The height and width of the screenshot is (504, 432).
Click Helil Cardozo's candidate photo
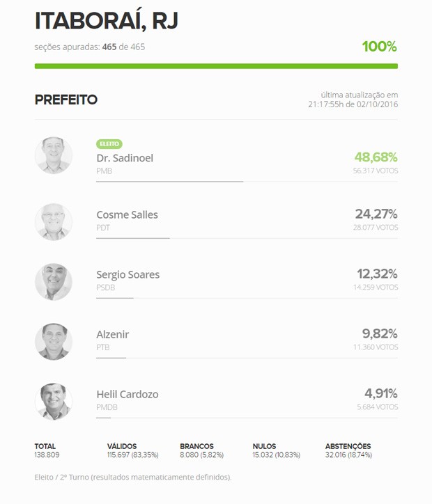point(54,401)
